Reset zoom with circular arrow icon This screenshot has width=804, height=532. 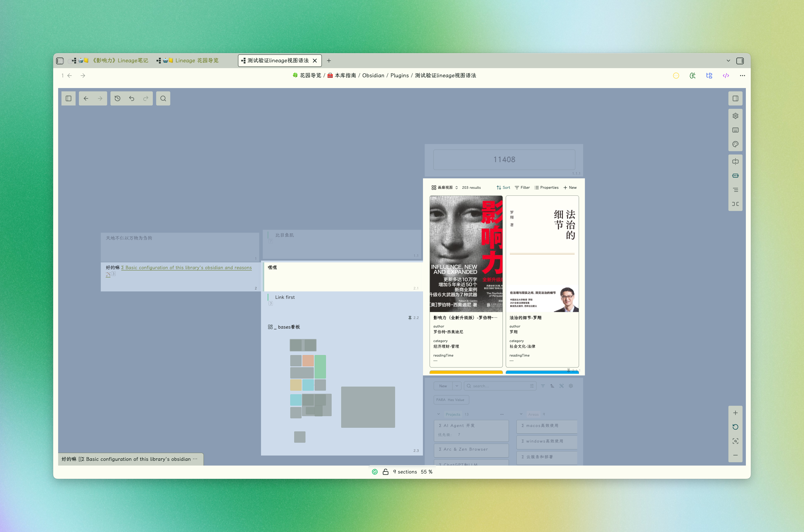pyautogui.click(x=735, y=427)
